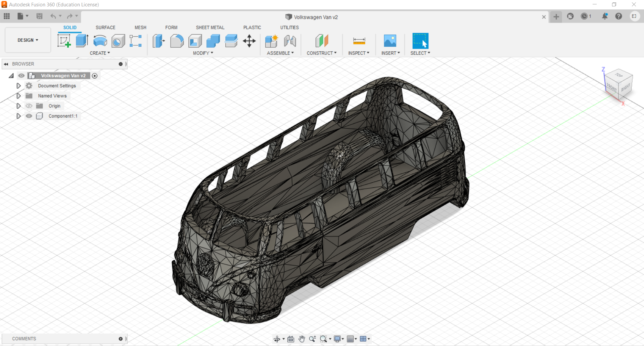Viewport: 644px width, 346px height.
Task: Open the data panel grid icon
Action: (7, 16)
